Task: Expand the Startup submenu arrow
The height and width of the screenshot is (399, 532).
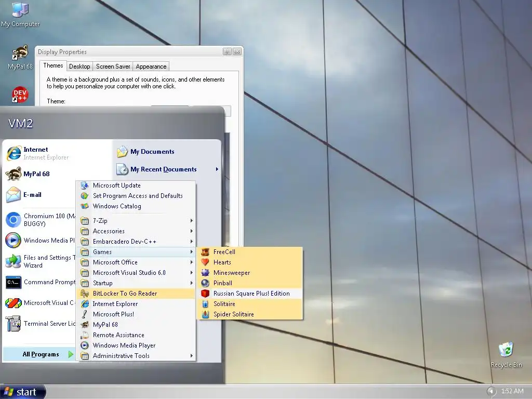Action: [x=191, y=283]
